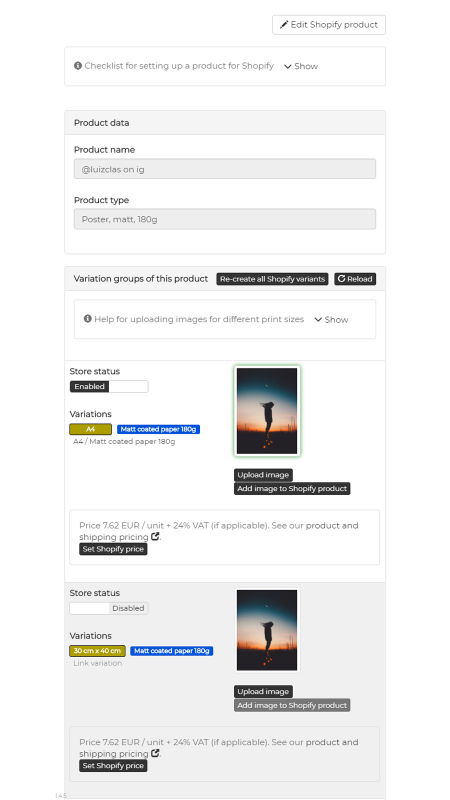This screenshot has height=800, width=450.
Task: Select the yellow A4 size tag
Action: 91,430
